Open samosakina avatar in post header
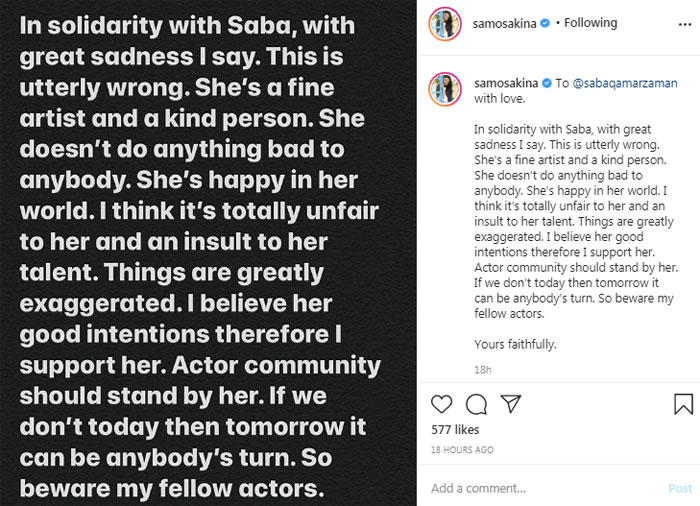This screenshot has width=700, height=506. [x=446, y=23]
